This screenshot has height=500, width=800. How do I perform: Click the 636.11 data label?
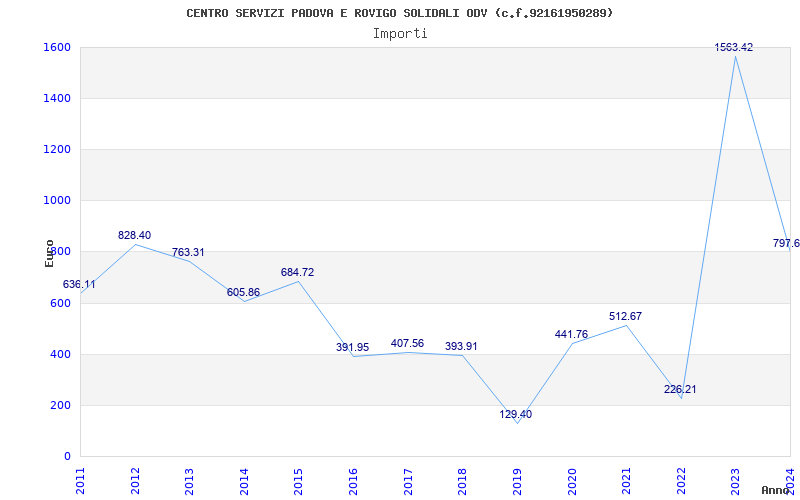(79, 285)
